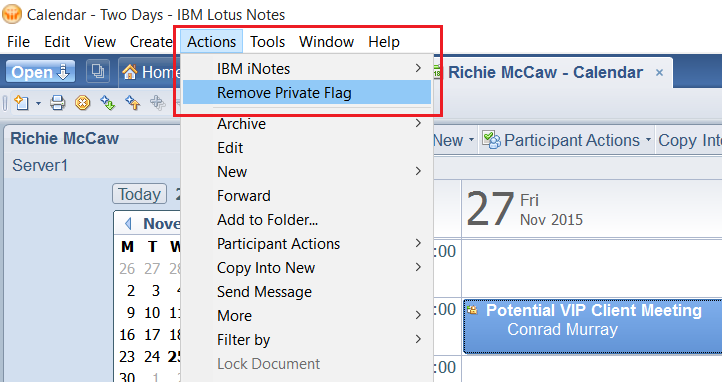Viewport: 722px width, 382px height.
Task: Click Server1 label in the navigator
Action: [40, 165]
